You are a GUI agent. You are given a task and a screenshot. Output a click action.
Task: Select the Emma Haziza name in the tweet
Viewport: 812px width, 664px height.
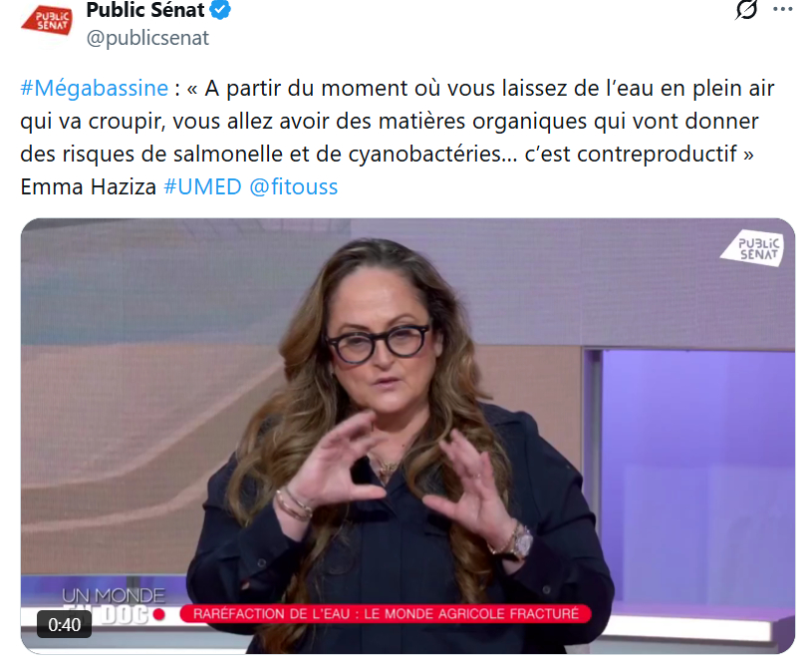(88, 186)
